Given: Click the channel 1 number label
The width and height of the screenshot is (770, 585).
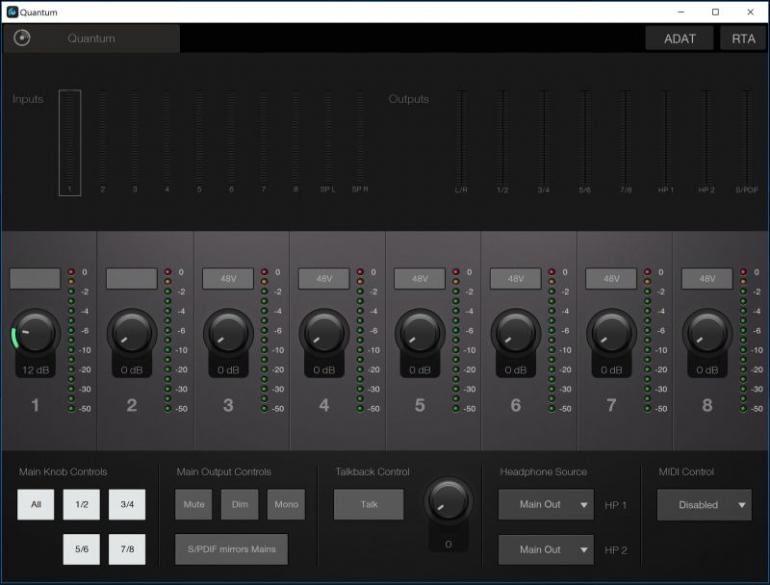Looking at the screenshot, I should point(35,405).
